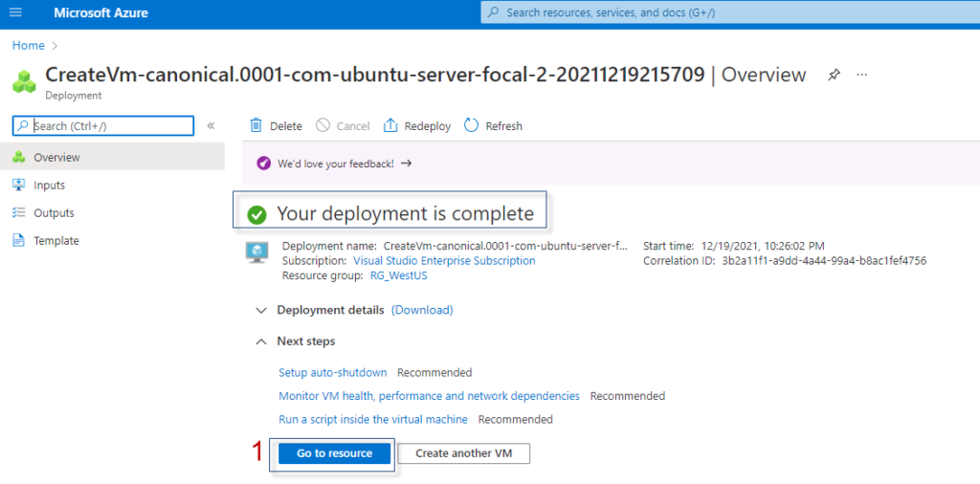
Task: Click the feedback rocket icon
Action: (x=264, y=164)
